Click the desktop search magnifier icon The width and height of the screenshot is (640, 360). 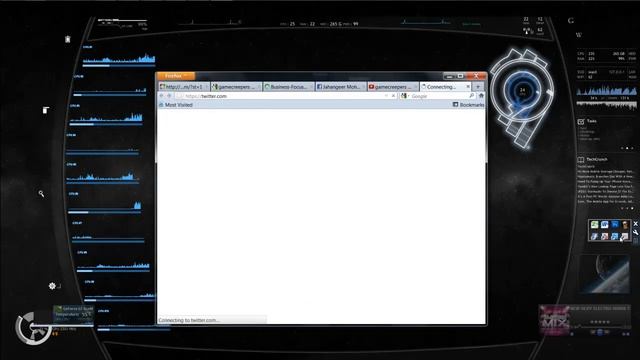coord(41,193)
